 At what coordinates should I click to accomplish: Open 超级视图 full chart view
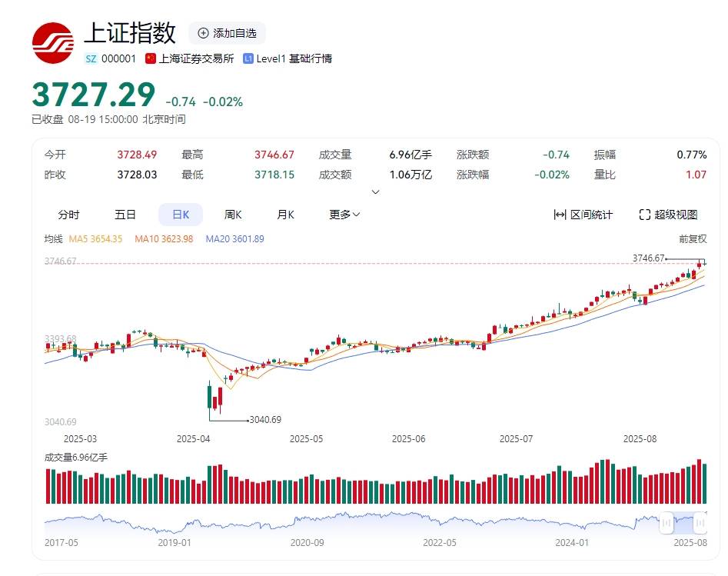point(670,215)
